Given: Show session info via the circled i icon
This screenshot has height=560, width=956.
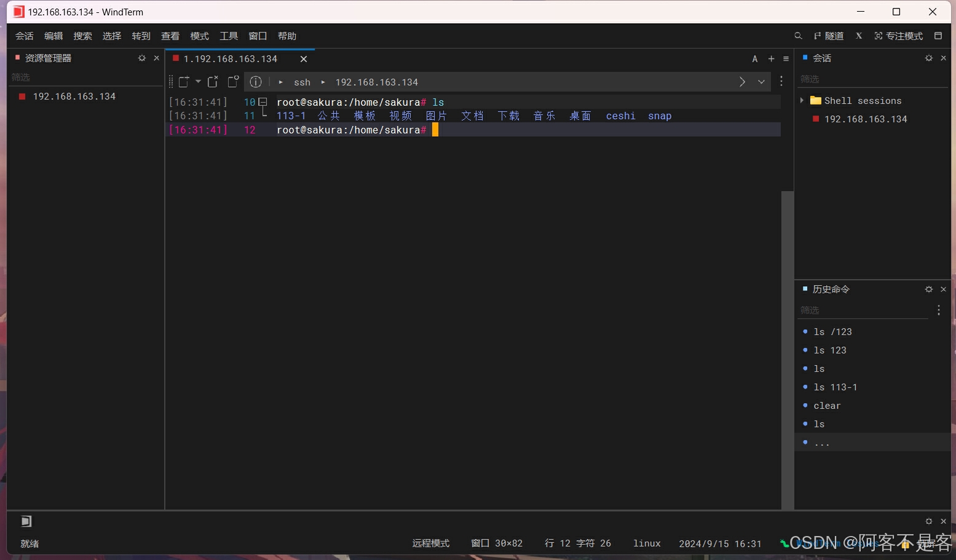Looking at the screenshot, I should point(256,82).
